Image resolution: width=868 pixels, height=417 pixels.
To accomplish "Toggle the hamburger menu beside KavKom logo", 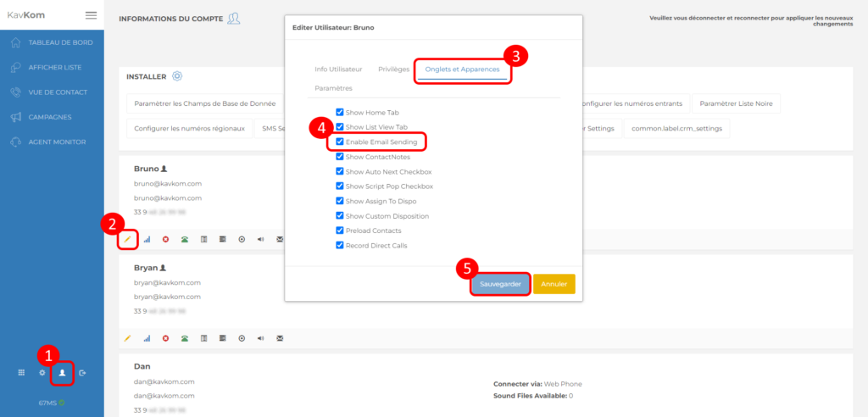I will (91, 15).
